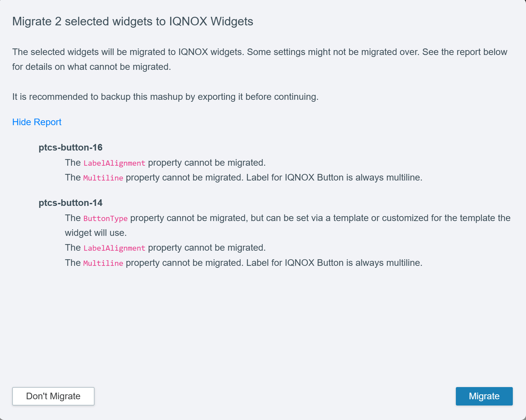Collapse details with Hide Report link
526x420 pixels.
37,122
